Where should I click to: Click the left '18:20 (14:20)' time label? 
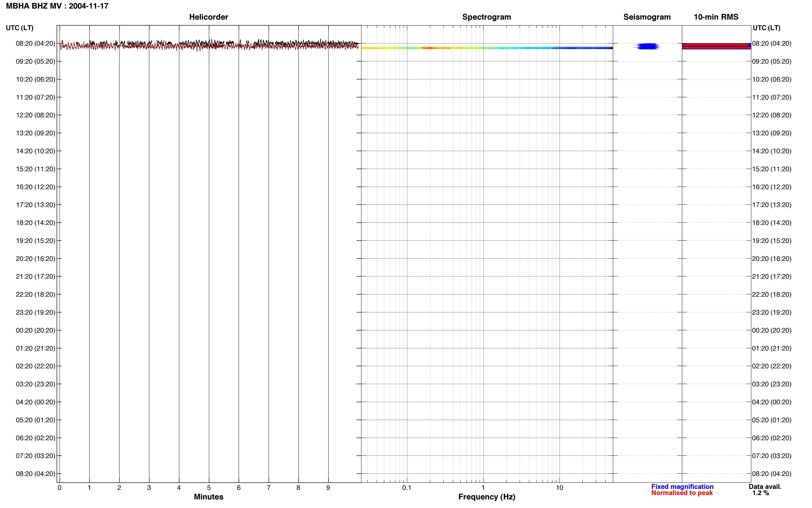click(x=36, y=223)
